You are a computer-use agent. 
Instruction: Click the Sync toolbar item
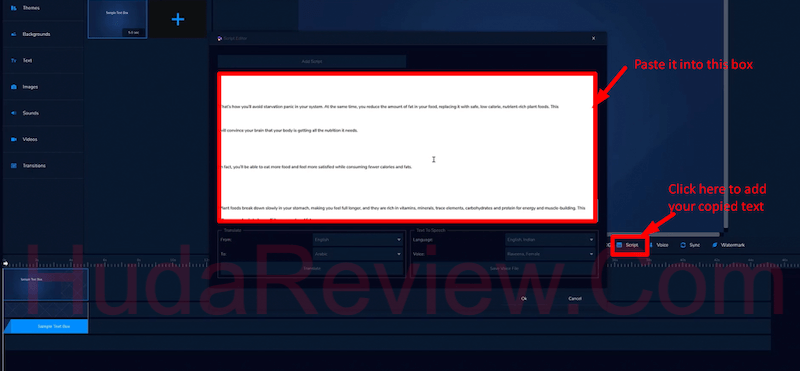coord(690,245)
